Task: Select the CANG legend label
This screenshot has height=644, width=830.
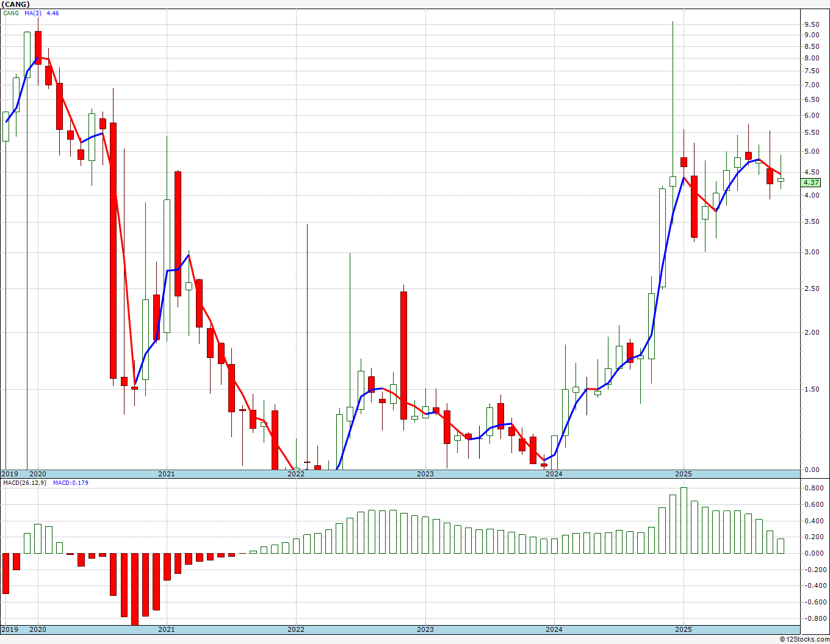Action: [x=11, y=13]
